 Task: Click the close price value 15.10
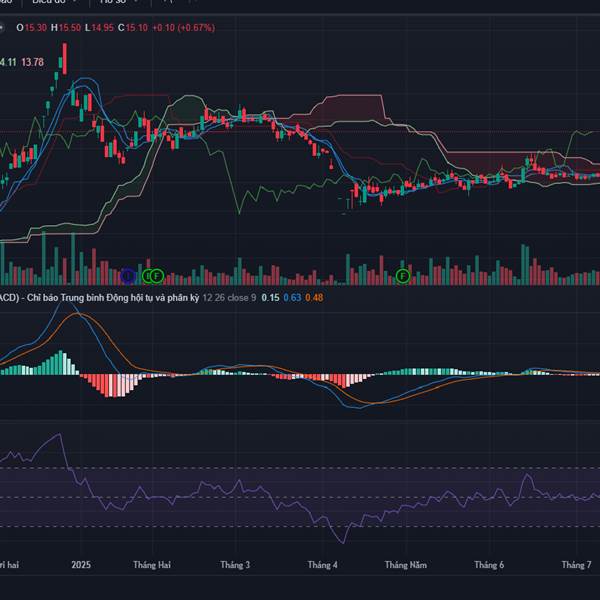pyautogui.click(x=137, y=28)
